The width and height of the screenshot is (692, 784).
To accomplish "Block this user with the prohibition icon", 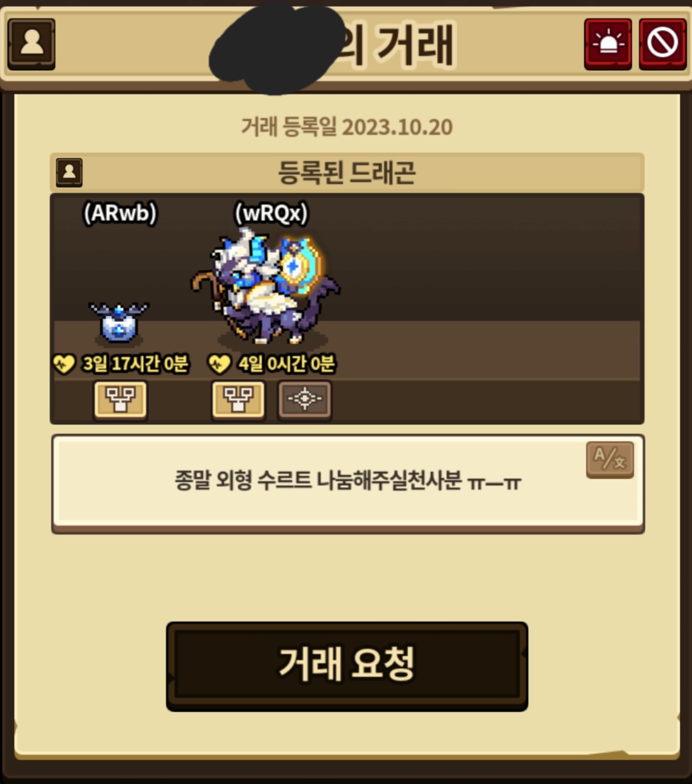I will (663, 44).
